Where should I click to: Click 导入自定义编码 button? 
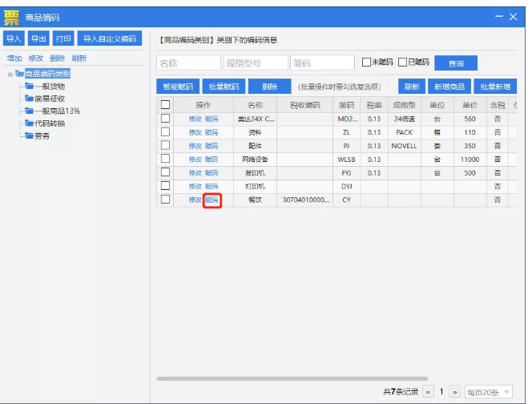click(x=110, y=38)
